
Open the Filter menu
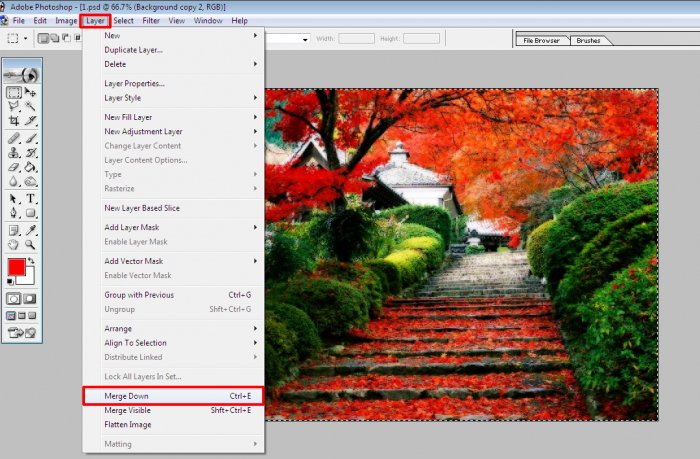(151, 21)
